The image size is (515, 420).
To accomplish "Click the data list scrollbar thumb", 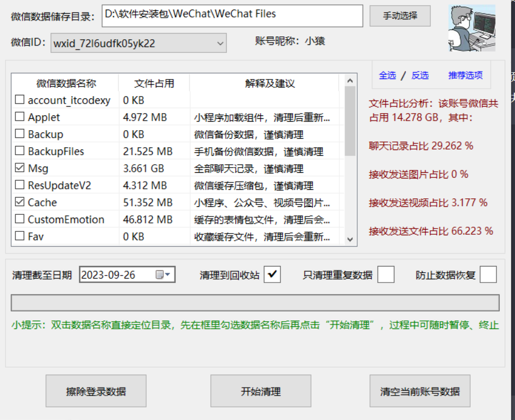I will (x=350, y=121).
